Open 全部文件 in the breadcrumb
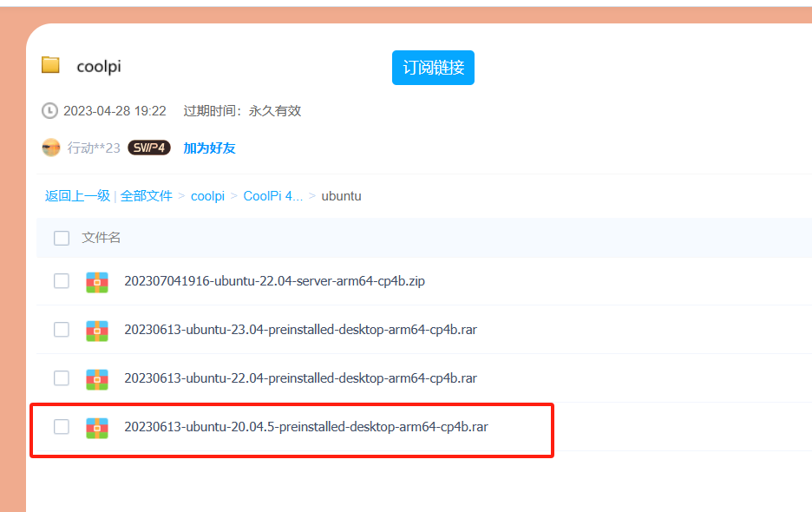The height and width of the screenshot is (512, 812). tap(147, 196)
